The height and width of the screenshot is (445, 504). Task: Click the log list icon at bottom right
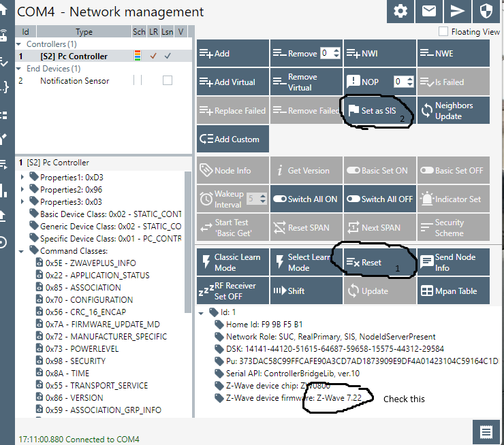[486, 432]
